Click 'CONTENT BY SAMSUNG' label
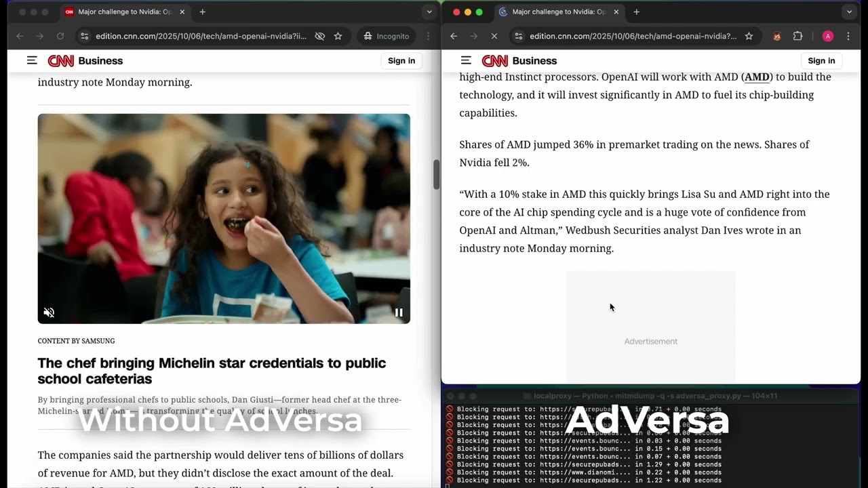 (x=76, y=341)
